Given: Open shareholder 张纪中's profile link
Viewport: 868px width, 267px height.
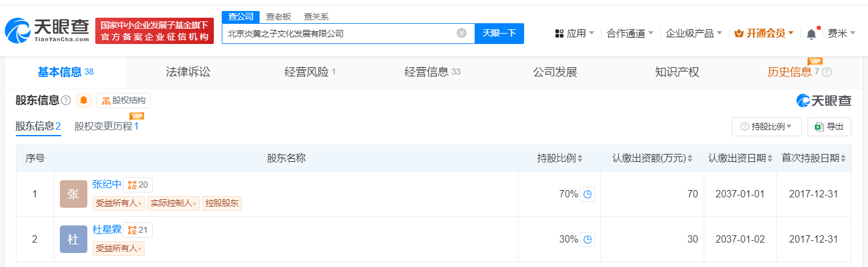Looking at the screenshot, I should 107,185.
